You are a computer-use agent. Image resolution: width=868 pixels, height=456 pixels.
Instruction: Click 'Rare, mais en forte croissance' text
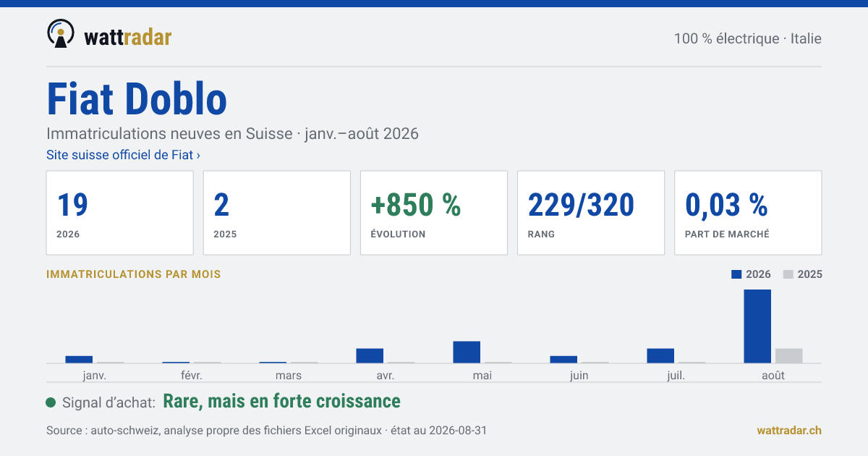282,401
